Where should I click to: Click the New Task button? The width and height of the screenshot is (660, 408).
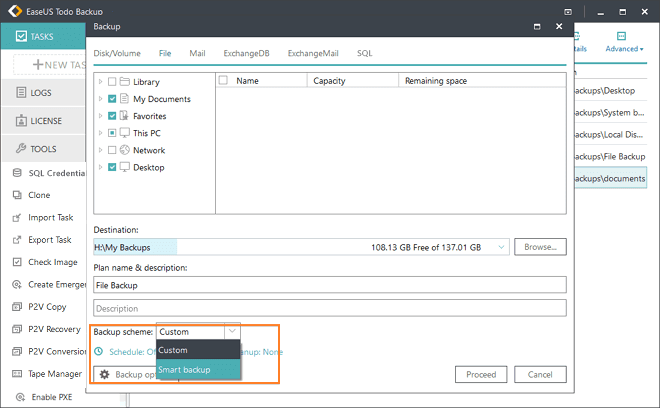pos(51,65)
